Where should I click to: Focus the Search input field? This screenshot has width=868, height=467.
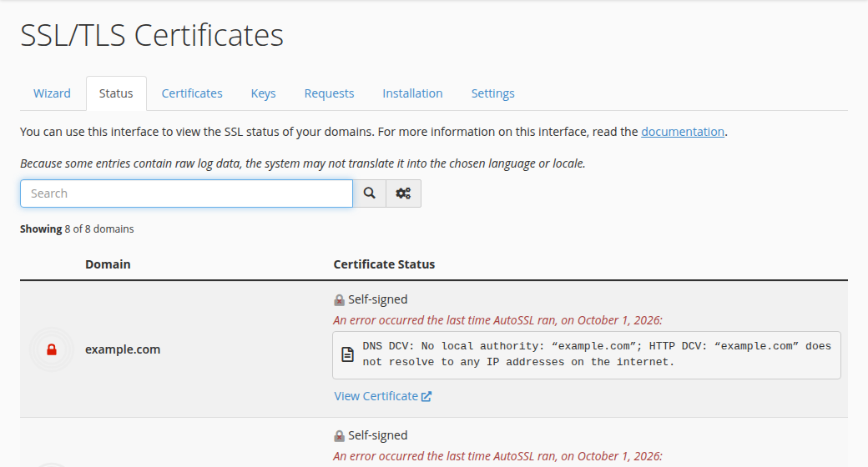(x=187, y=193)
